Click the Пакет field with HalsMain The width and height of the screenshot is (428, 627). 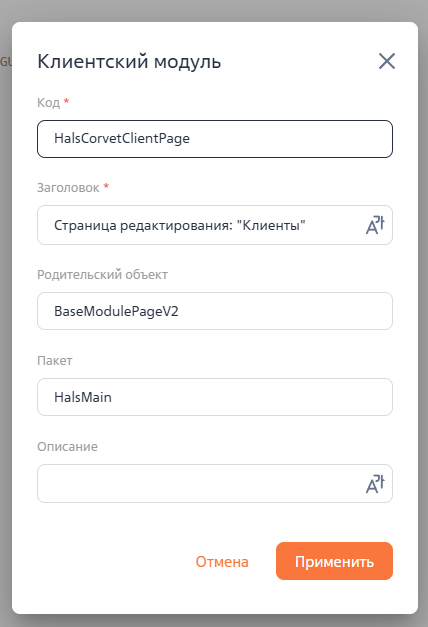click(215, 397)
